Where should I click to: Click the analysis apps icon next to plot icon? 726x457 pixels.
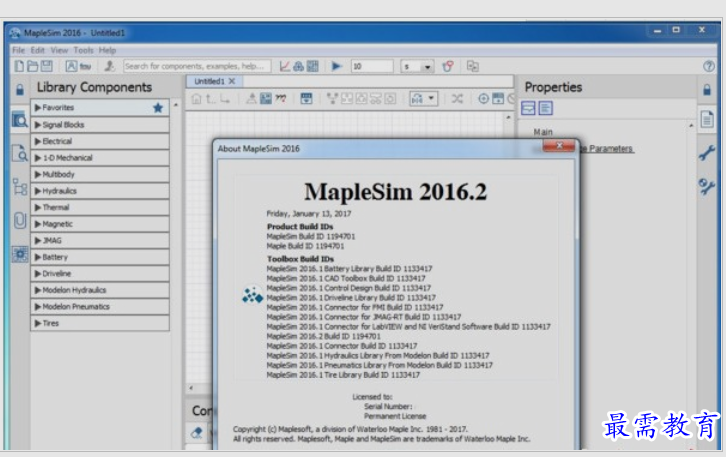tap(299, 66)
